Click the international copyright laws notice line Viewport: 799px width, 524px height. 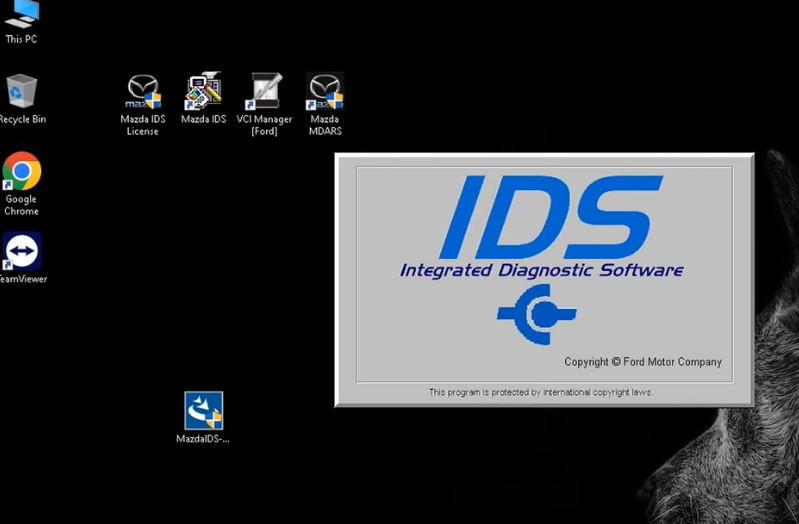[x=541, y=392]
